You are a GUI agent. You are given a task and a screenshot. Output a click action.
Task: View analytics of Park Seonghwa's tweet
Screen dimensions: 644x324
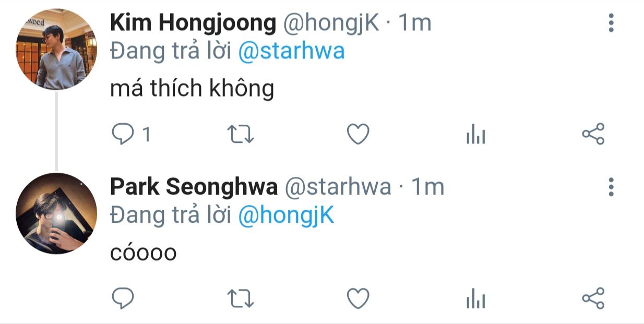click(475, 299)
